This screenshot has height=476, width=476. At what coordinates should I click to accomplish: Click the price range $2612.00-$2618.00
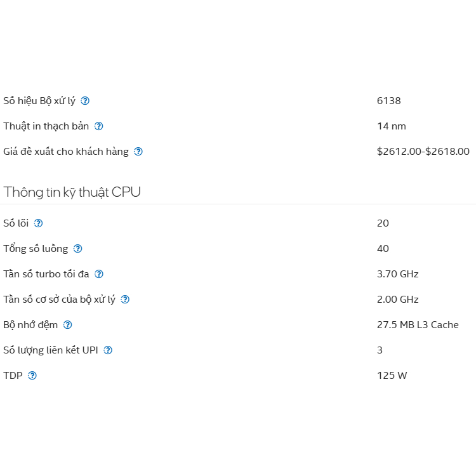pyautogui.click(x=423, y=152)
